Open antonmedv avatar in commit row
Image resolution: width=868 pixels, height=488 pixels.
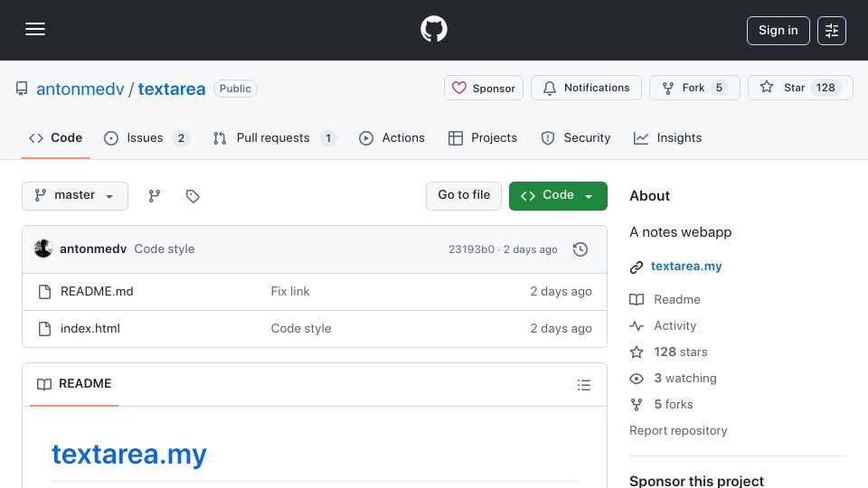43,249
